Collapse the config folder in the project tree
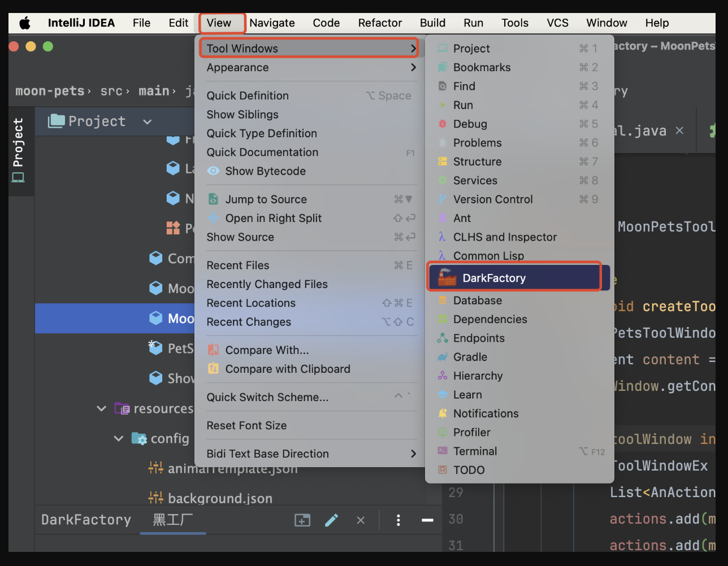The height and width of the screenshot is (566, 728). tap(118, 438)
